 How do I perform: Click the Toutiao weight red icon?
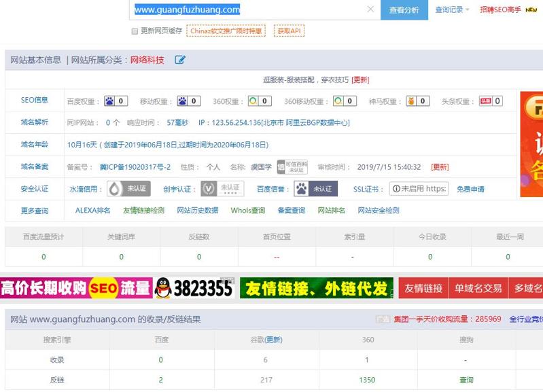coord(485,101)
